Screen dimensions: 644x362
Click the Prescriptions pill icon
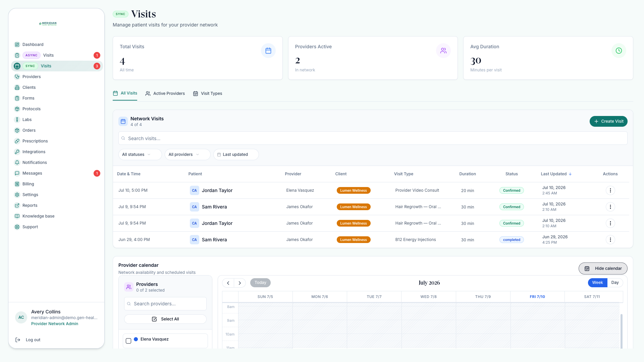click(x=17, y=141)
